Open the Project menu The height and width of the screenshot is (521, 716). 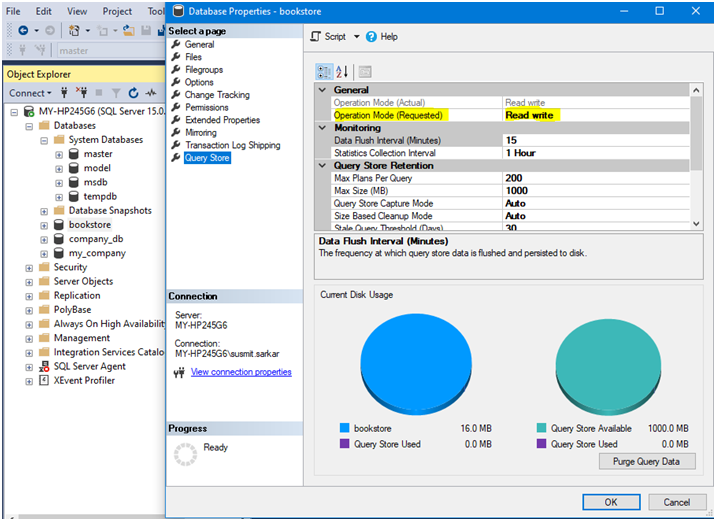click(117, 11)
